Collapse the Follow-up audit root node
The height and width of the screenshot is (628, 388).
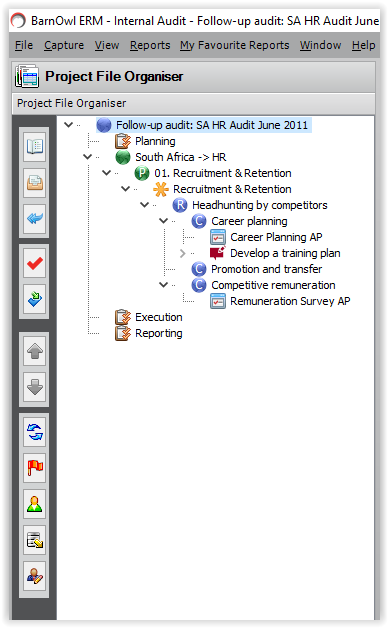(68, 125)
